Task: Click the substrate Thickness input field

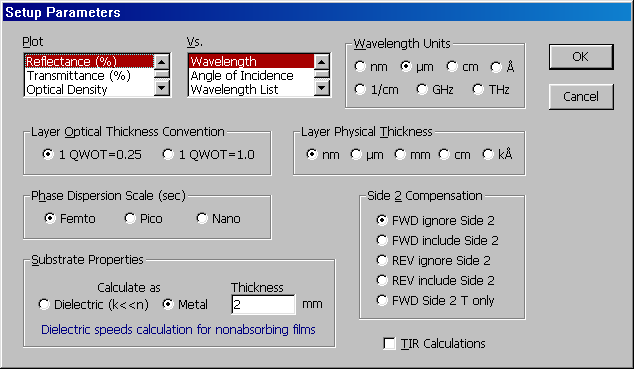Action: tap(264, 304)
